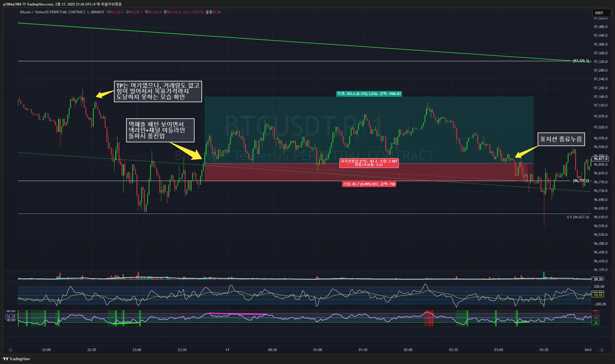Click the 96,877.0 current price label
The width and height of the screenshot is (615, 364).
coord(601,159)
